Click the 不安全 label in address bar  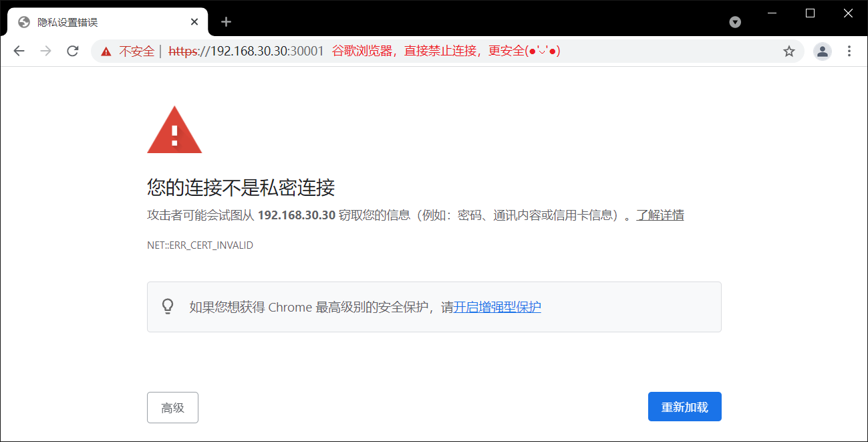(136, 51)
